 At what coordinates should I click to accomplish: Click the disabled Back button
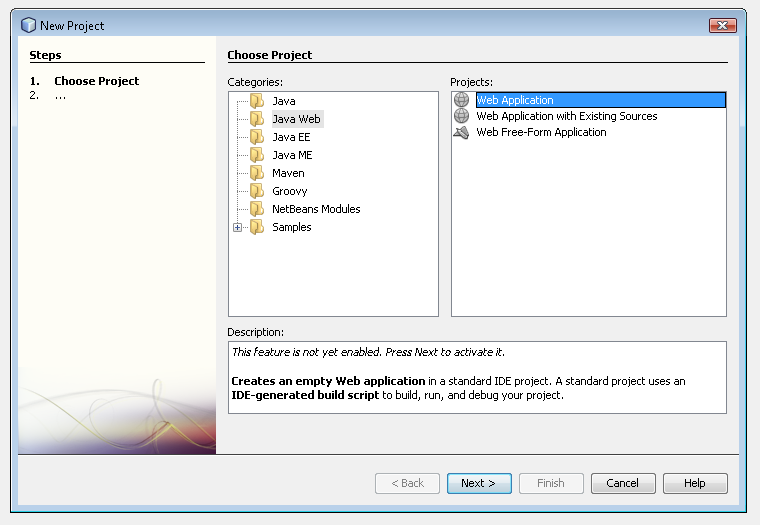[x=407, y=483]
